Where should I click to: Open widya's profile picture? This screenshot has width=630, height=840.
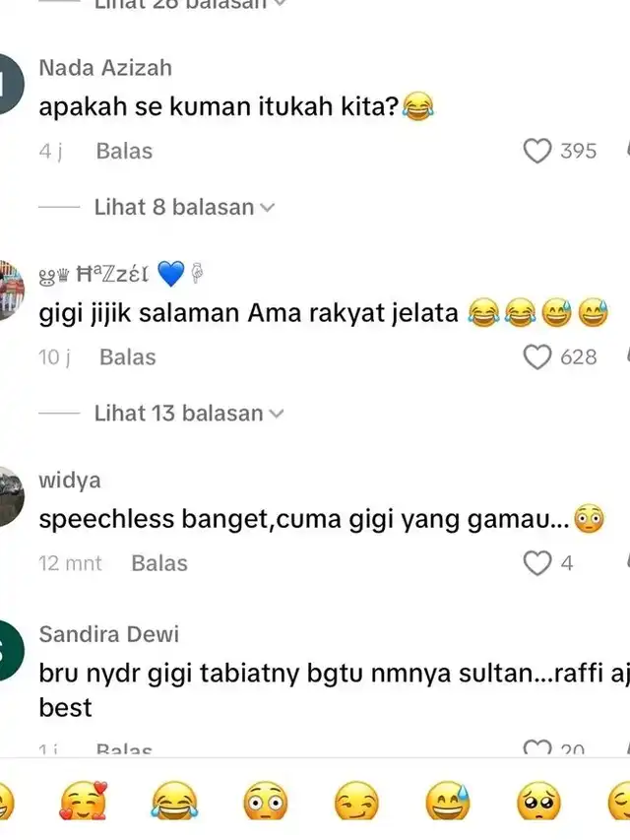(11, 497)
